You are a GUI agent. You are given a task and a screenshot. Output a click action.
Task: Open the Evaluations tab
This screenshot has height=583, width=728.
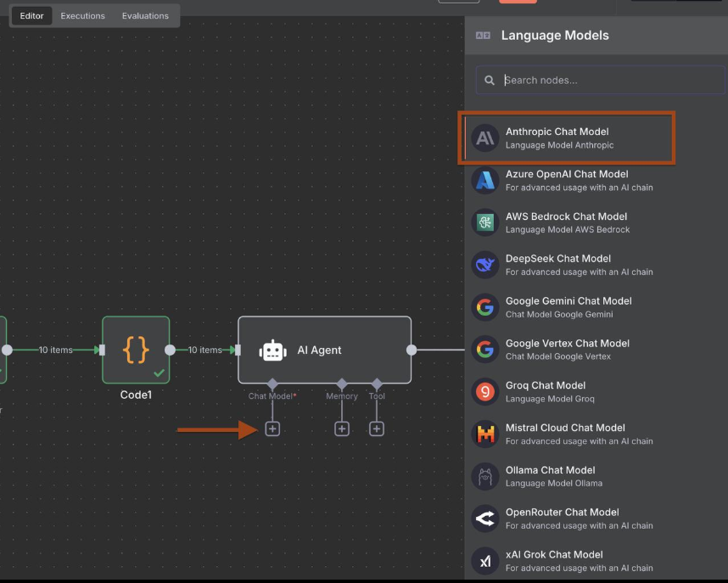[x=145, y=16]
